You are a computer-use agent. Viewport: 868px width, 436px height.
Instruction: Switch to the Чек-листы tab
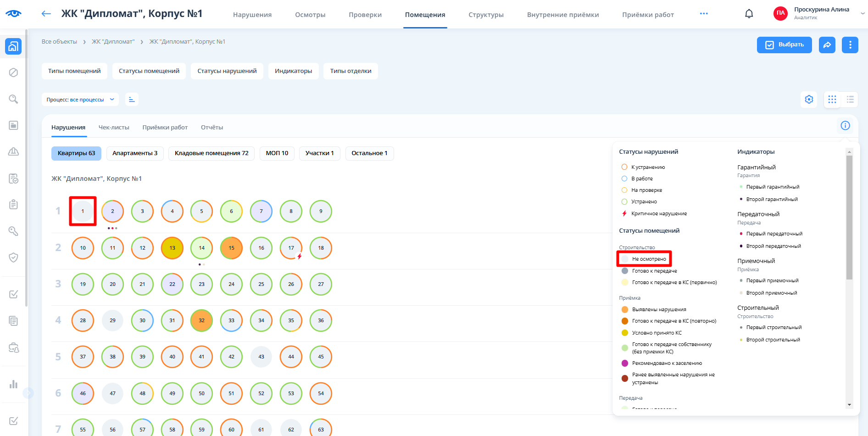click(114, 128)
